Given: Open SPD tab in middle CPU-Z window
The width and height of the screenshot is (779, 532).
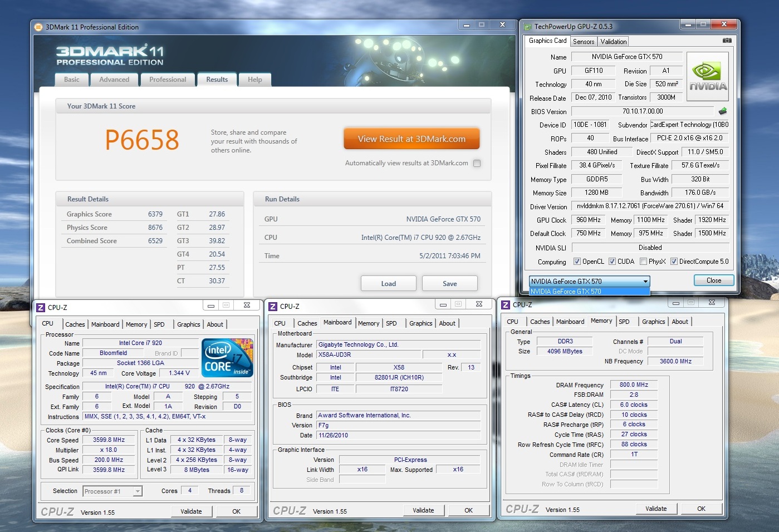Looking at the screenshot, I should coord(391,323).
